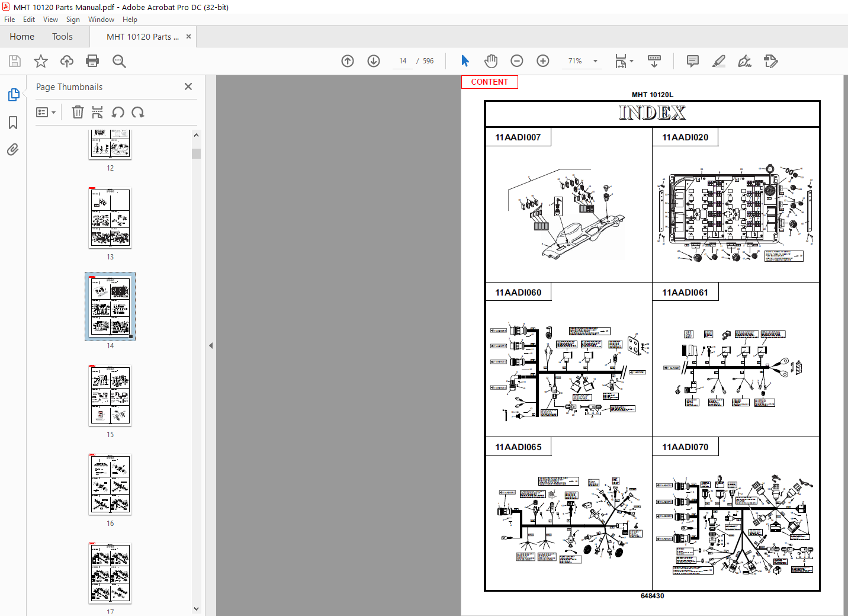Screen dimensions: 848x616
Task: Zoom out with the minus icon
Action: [517, 61]
